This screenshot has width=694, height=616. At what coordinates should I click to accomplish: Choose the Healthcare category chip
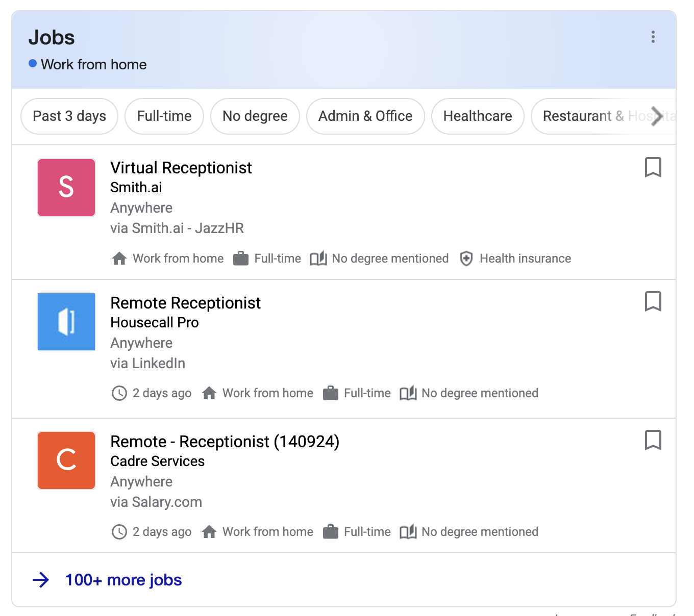pos(478,116)
